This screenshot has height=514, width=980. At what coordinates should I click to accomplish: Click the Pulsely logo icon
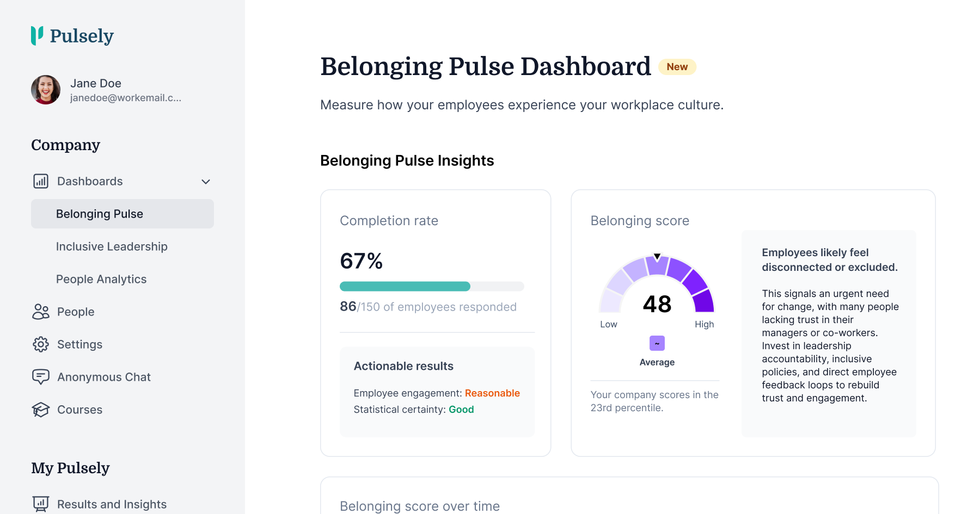(37, 36)
